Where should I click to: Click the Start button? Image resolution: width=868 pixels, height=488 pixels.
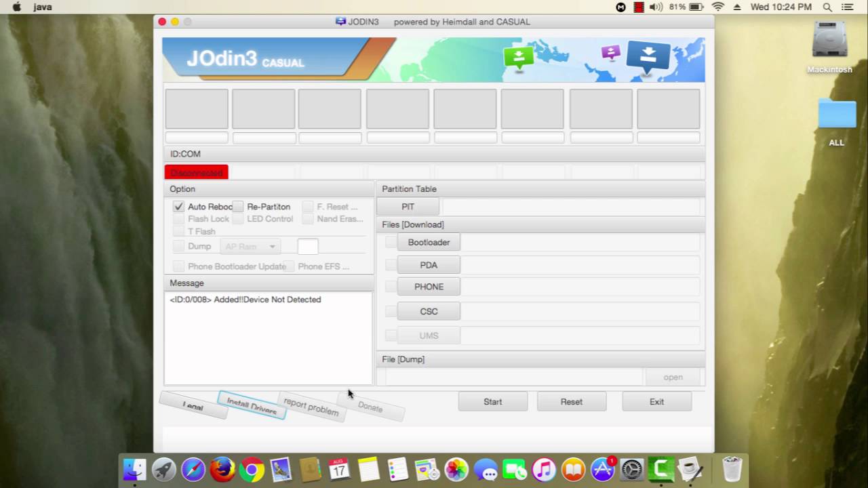click(493, 401)
